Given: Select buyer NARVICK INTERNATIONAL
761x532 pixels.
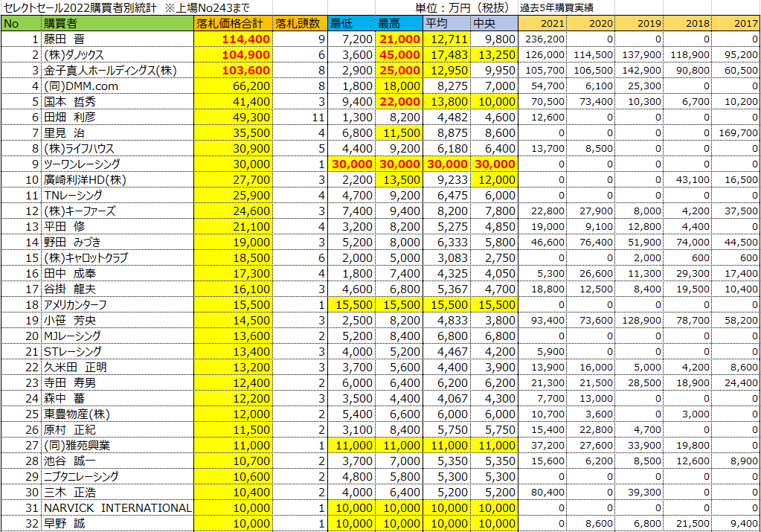Looking at the screenshot, I should [x=118, y=507].
